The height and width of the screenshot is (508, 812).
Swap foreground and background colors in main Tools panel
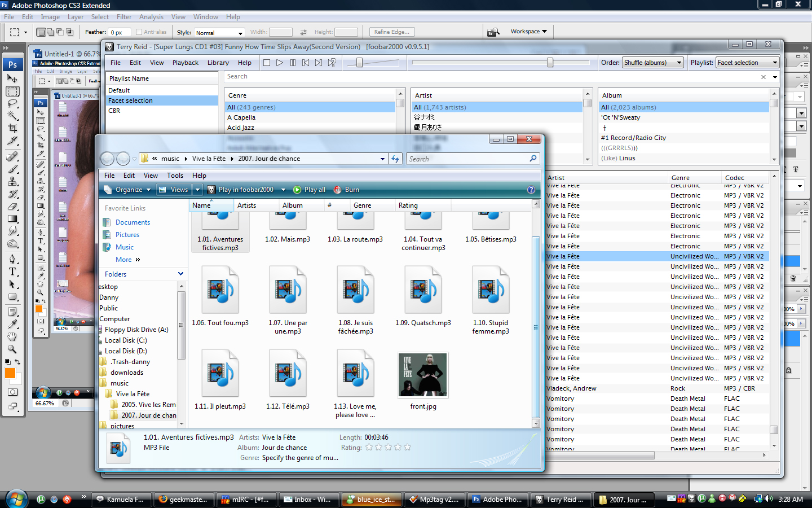(17, 362)
